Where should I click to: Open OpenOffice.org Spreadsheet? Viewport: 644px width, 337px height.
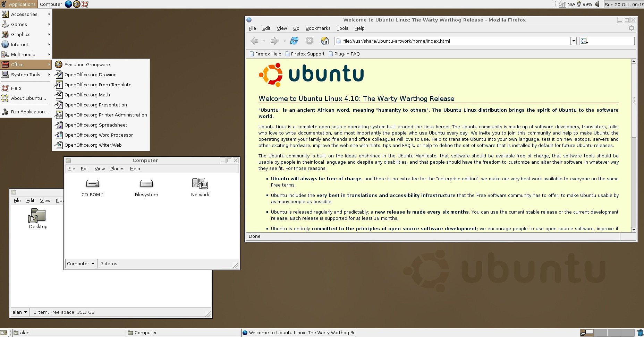[101, 125]
